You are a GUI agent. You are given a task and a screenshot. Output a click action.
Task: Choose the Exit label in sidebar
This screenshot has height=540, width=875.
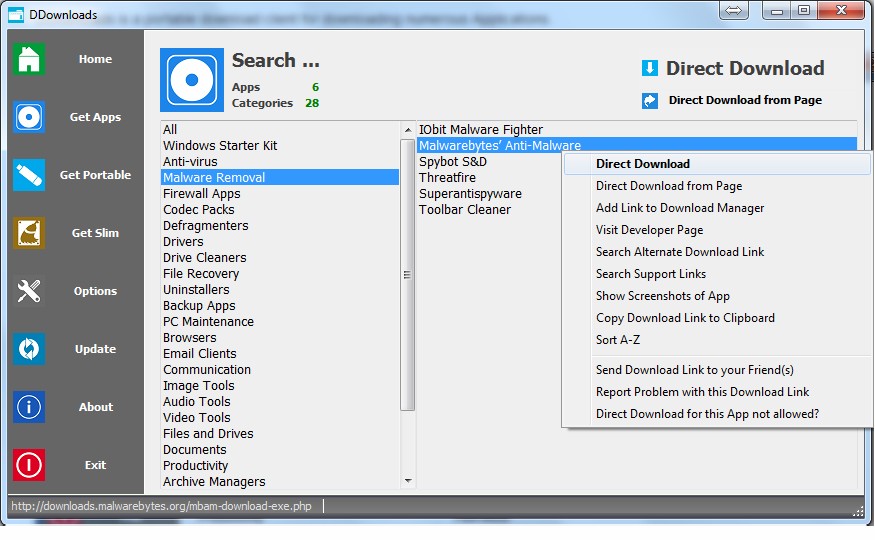click(x=95, y=465)
